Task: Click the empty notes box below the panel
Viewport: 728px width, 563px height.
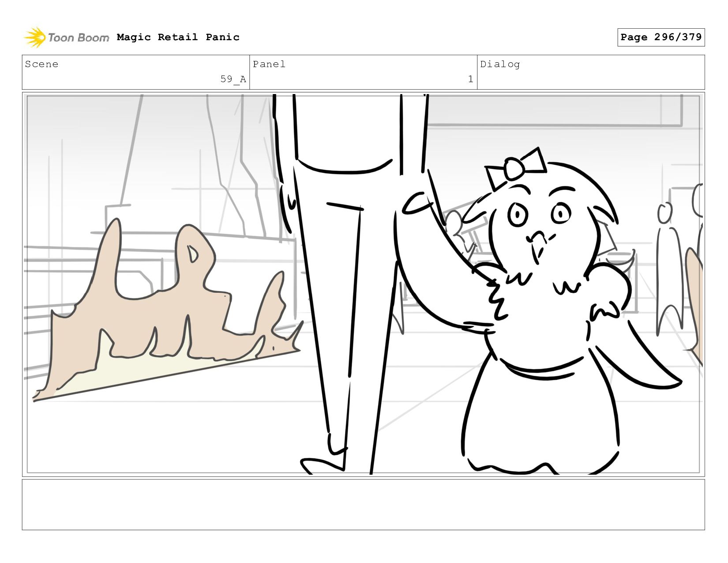Action: (x=364, y=505)
